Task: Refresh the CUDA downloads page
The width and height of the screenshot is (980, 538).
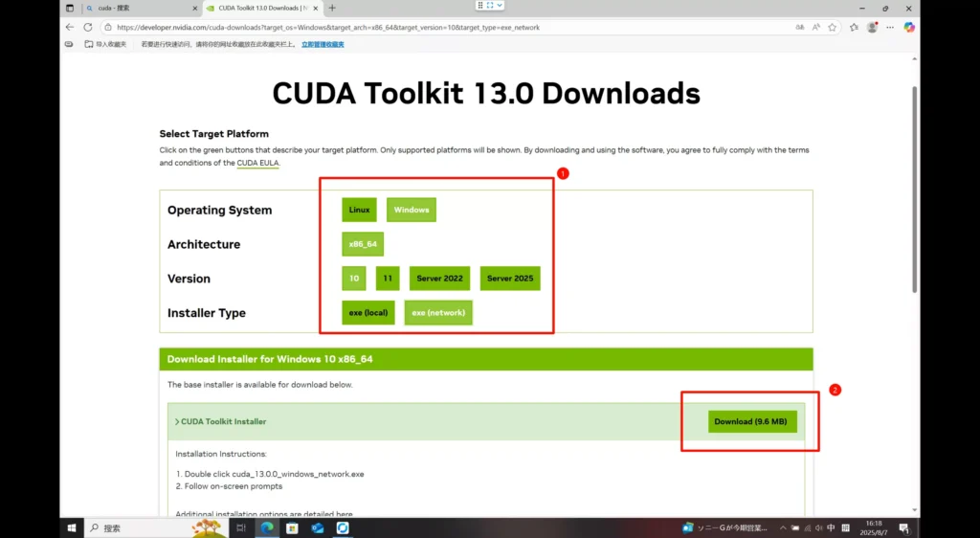Action: (87, 28)
